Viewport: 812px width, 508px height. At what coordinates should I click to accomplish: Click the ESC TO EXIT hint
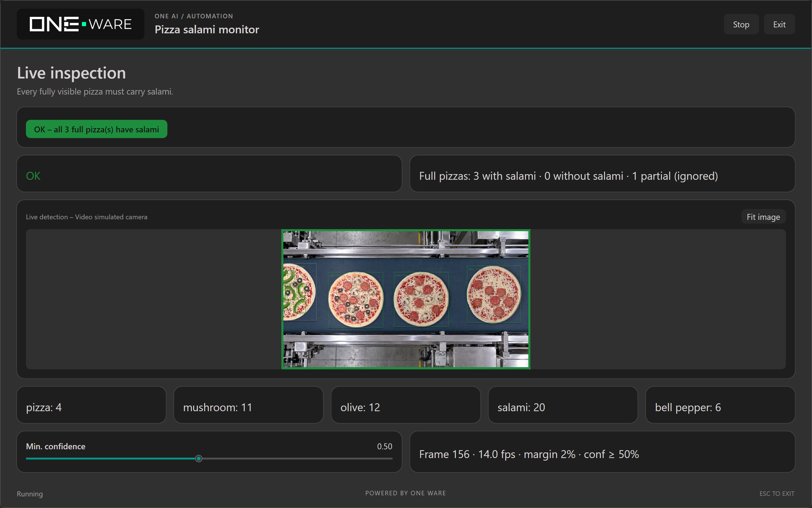tap(777, 494)
